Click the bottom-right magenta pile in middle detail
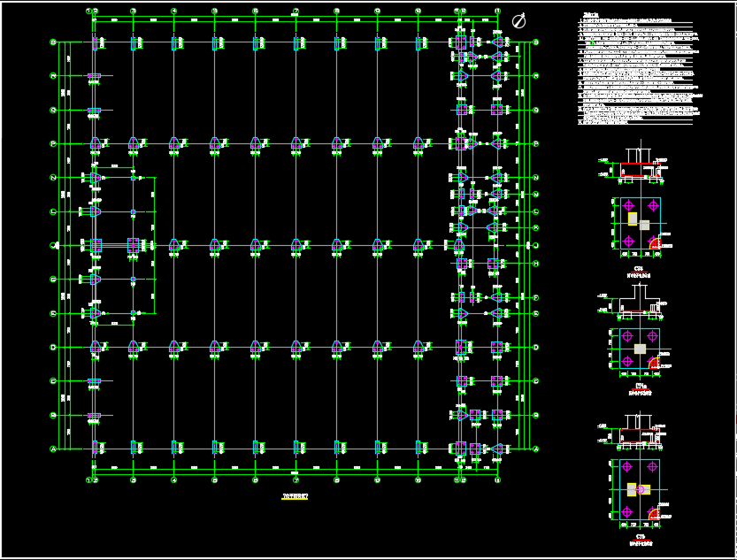737x560 pixels. point(652,361)
